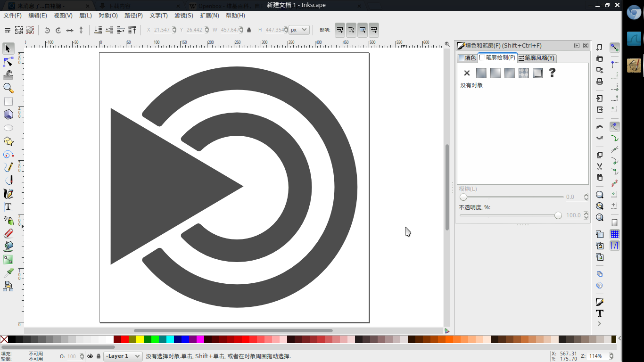Expand more commands chevron in command bar

click(x=600, y=324)
